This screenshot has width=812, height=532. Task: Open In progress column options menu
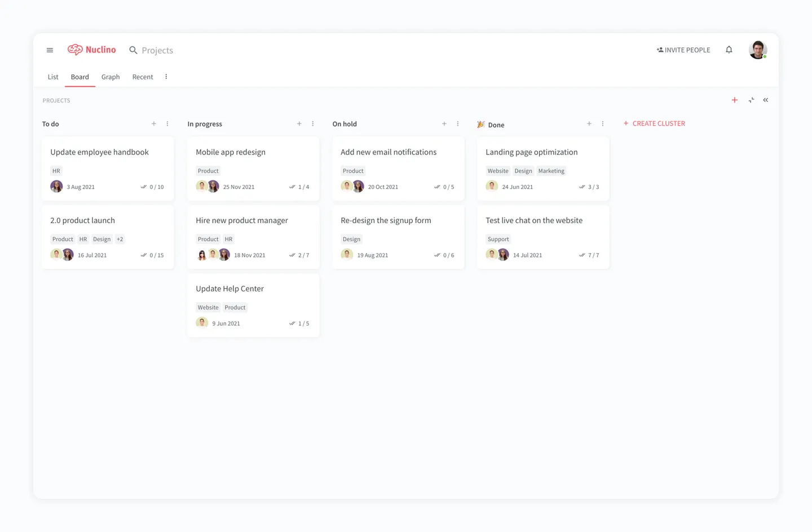(313, 123)
